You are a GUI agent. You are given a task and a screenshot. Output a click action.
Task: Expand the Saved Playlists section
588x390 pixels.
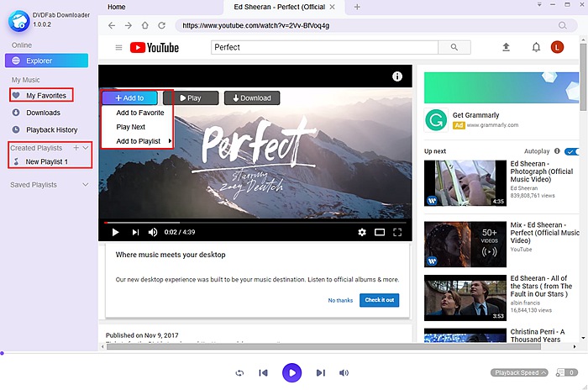(86, 185)
